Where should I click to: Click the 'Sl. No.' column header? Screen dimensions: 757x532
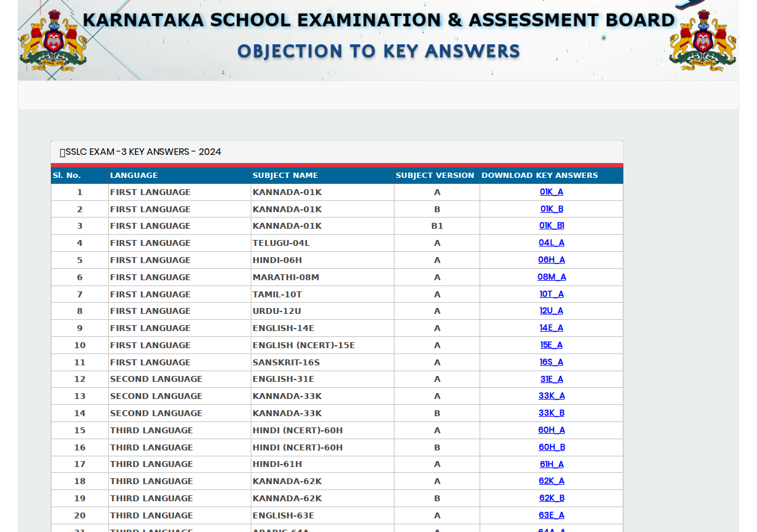coord(79,176)
